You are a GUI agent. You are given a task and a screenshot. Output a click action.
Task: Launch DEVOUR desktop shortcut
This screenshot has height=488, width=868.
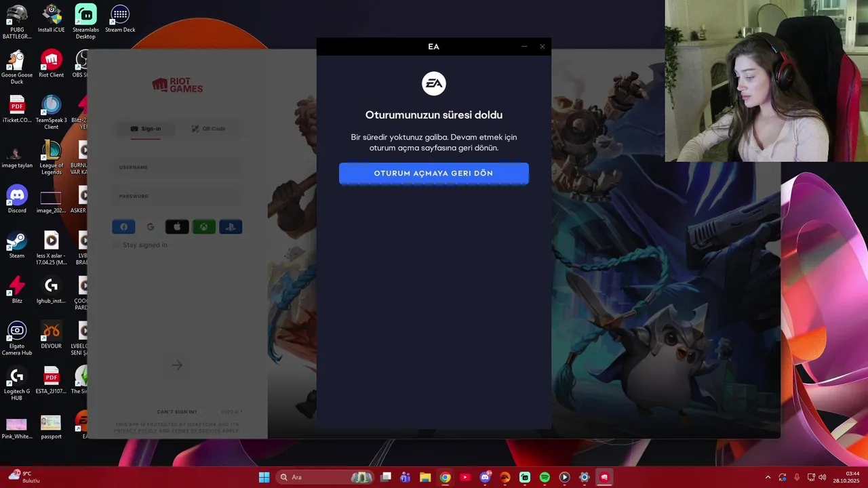coord(51,335)
